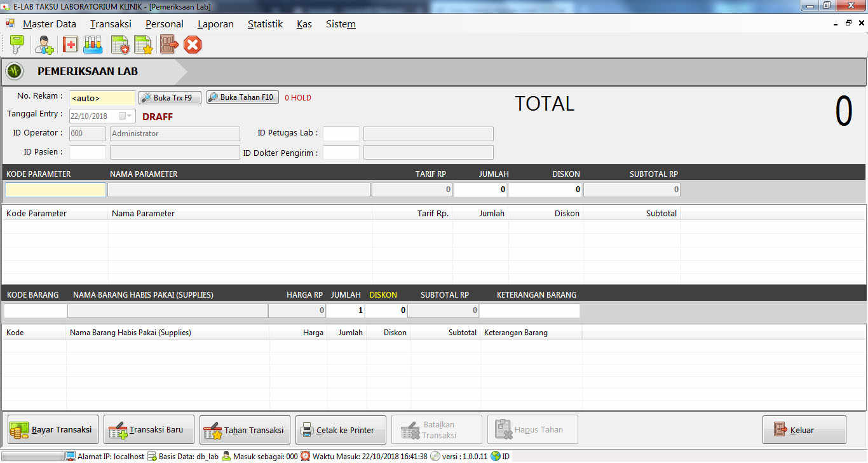Open the Laporan menu
The image size is (868, 463).
[x=215, y=24]
